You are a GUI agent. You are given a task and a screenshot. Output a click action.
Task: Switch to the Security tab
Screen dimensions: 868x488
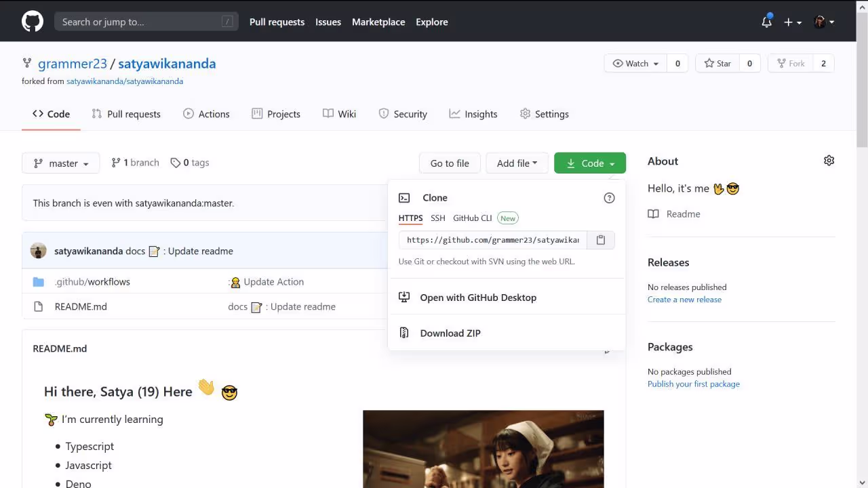[x=403, y=114]
